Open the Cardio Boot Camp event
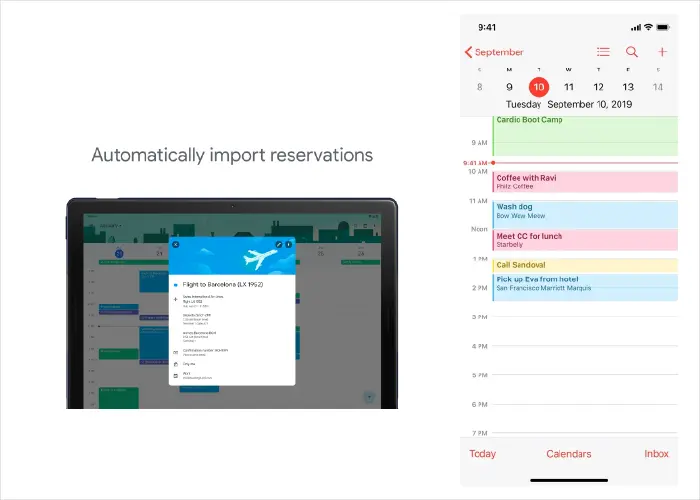Viewport: 700px width, 500px height. tap(585, 136)
